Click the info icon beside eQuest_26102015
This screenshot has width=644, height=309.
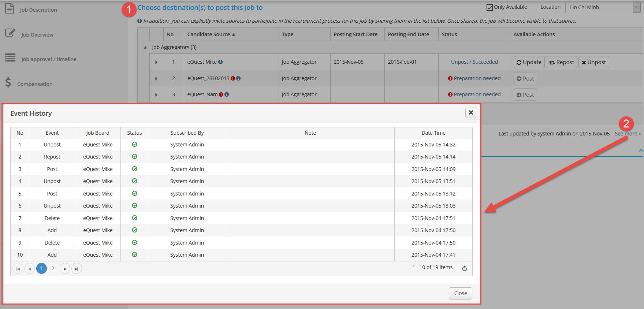pos(238,78)
